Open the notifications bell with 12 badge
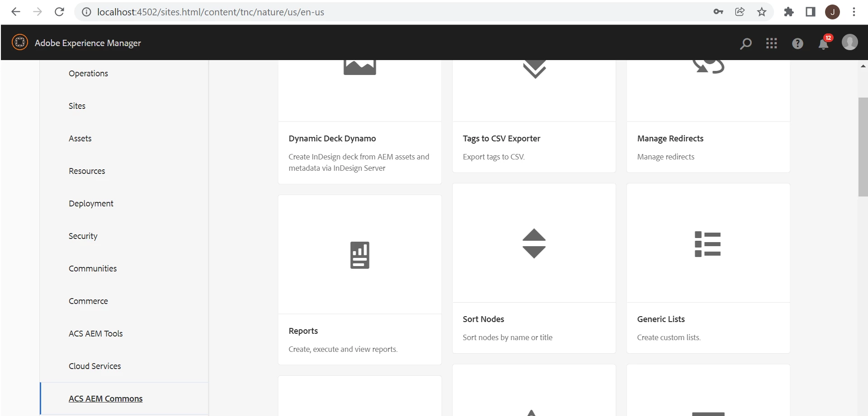The width and height of the screenshot is (868, 416). pyautogui.click(x=824, y=43)
